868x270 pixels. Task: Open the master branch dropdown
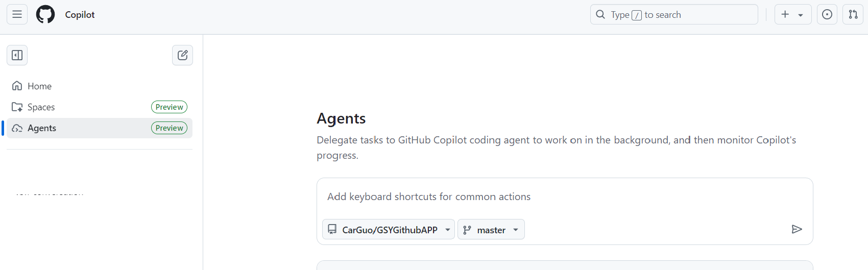[491, 230]
